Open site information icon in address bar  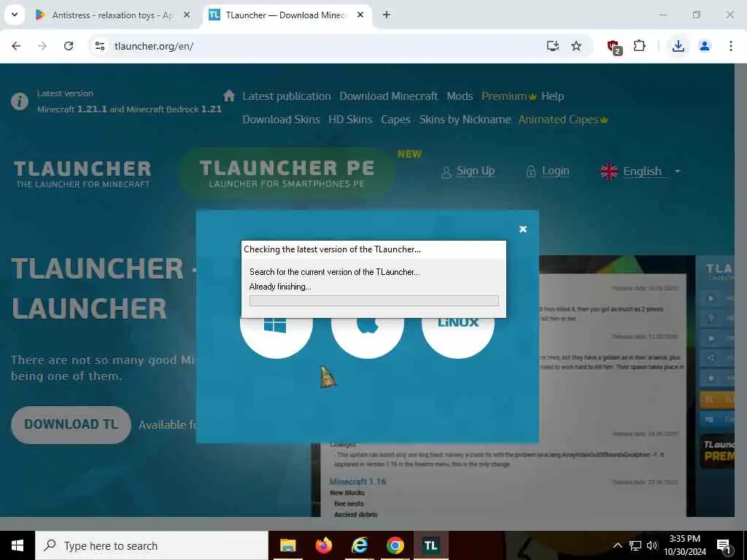(x=100, y=46)
